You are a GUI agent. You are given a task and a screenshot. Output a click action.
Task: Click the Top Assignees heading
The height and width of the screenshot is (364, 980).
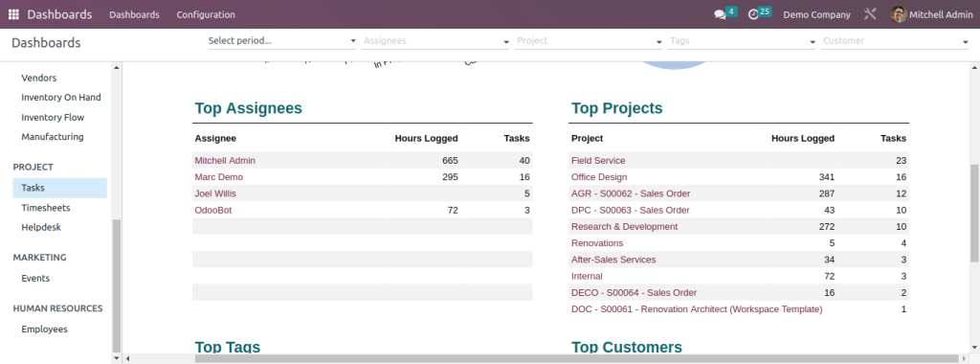point(249,108)
